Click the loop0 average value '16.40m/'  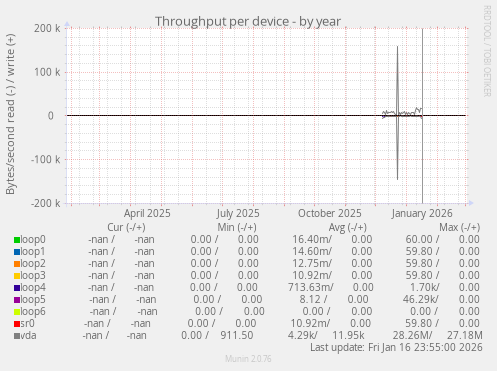coord(312,239)
